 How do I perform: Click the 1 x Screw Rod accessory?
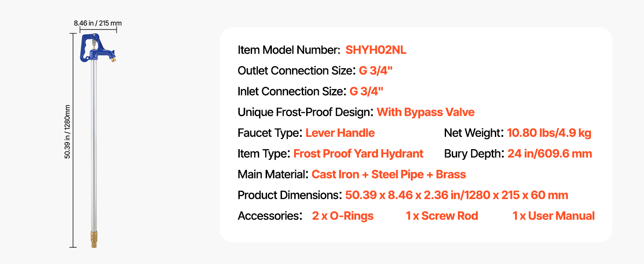[442, 216]
